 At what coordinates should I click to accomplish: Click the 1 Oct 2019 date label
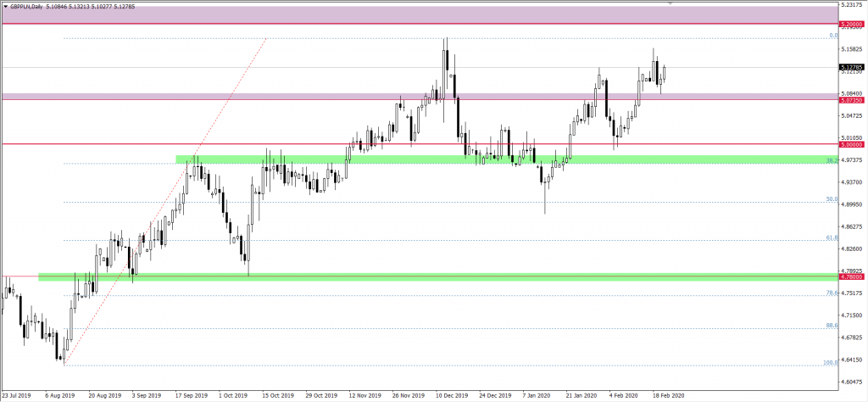click(234, 396)
